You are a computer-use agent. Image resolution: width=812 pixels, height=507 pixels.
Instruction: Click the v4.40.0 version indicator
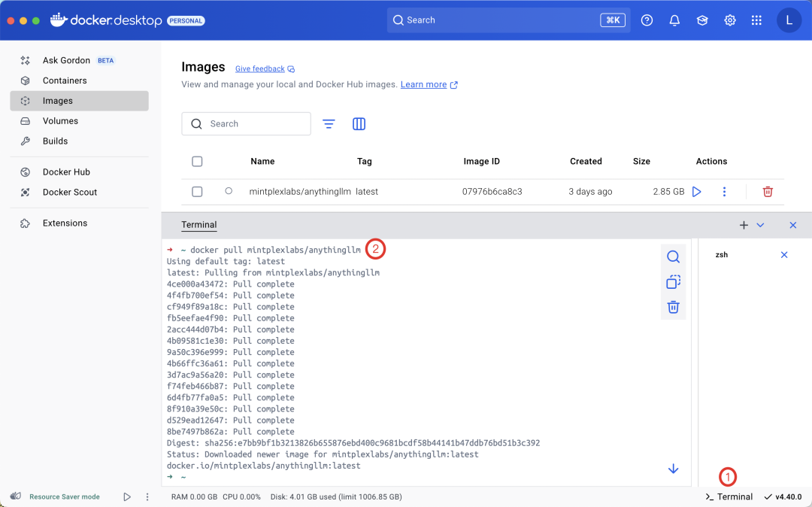tap(783, 496)
